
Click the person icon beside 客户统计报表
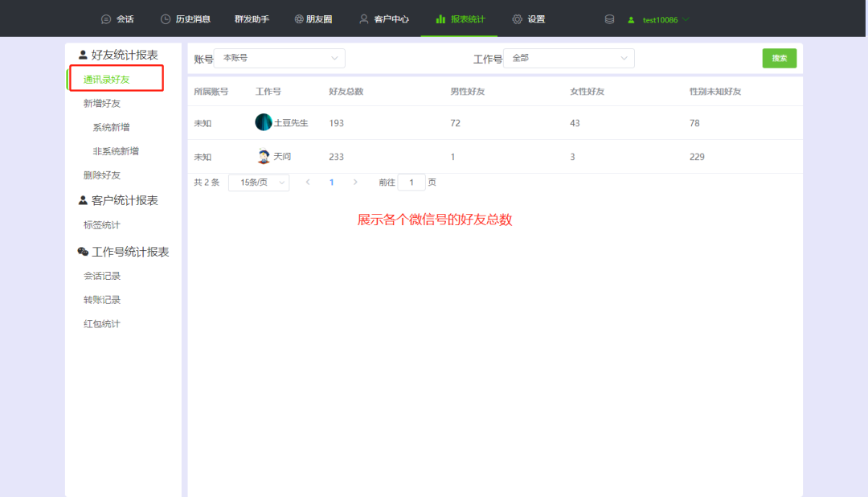pyautogui.click(x=83, y=200)
